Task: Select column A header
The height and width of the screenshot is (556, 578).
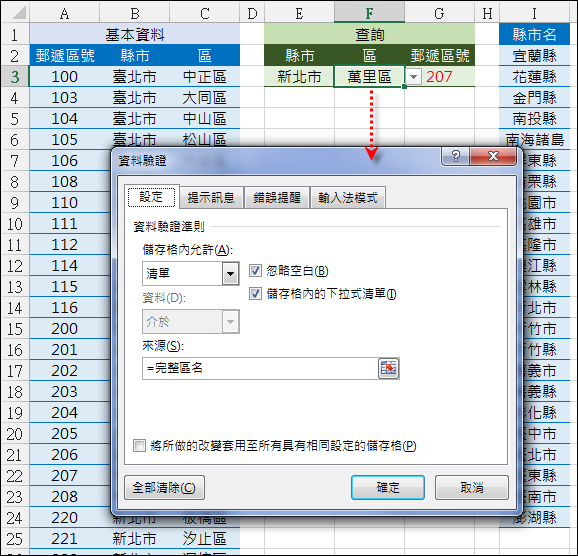Action: pyautogui.click(x=65, y=13)
